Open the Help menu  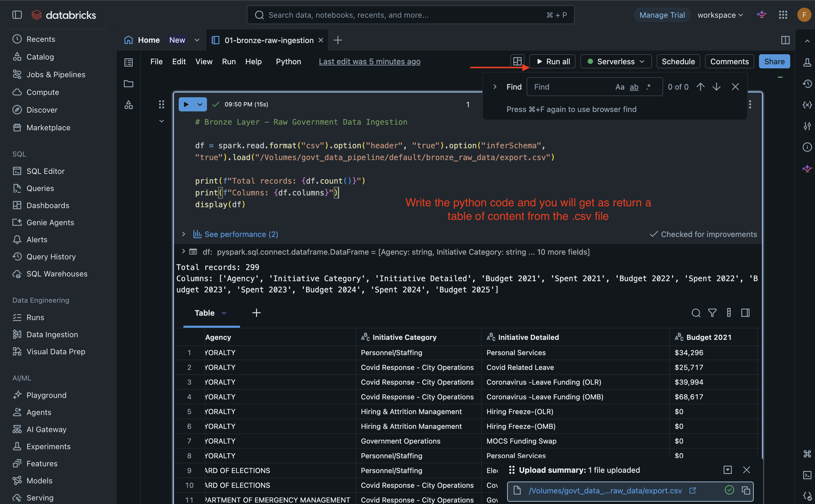[254, 62]
